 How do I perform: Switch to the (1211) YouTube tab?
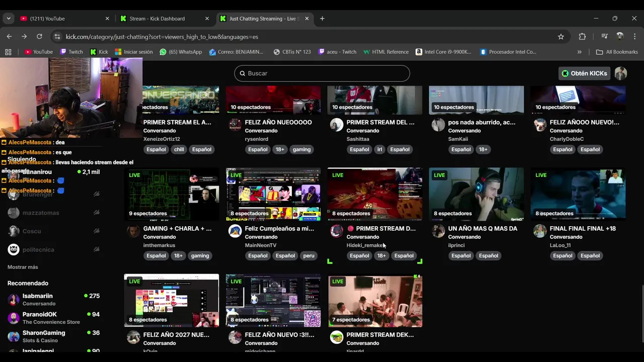(64, 19)
